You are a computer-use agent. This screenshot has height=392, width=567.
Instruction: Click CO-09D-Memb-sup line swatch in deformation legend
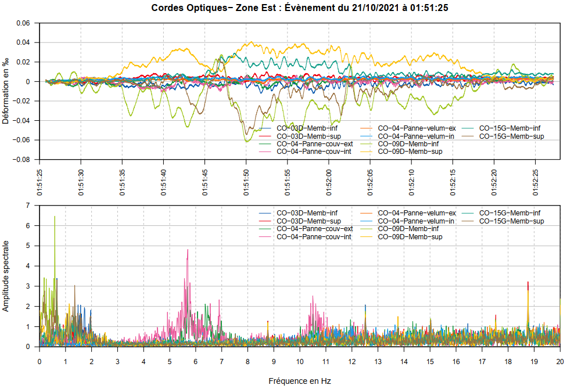[368, 152]
